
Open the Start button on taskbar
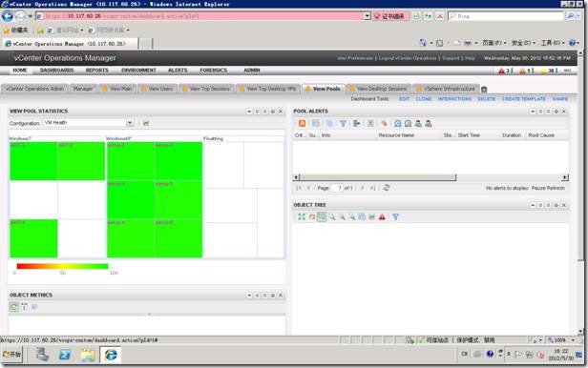(x=12, y=354)
